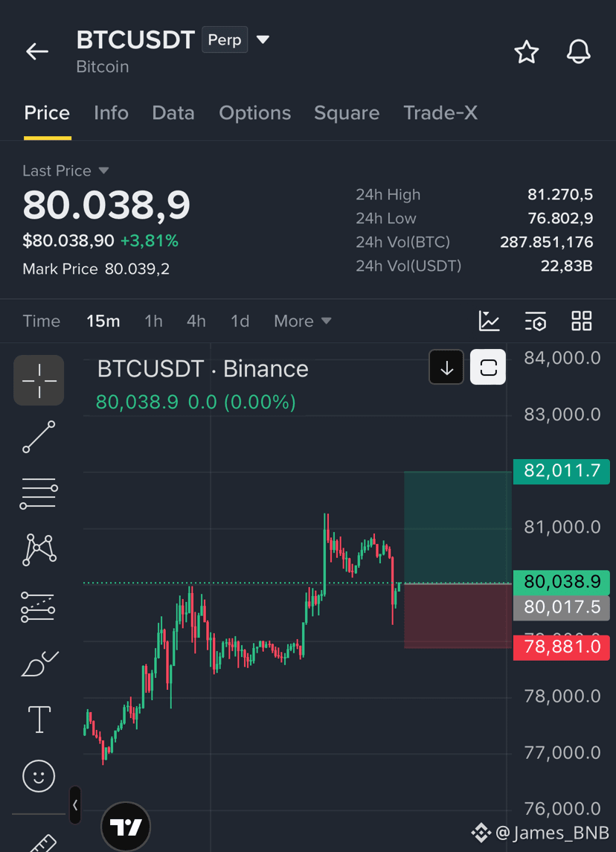Click the 82,011.7 take-profit price label

point(561,471)
